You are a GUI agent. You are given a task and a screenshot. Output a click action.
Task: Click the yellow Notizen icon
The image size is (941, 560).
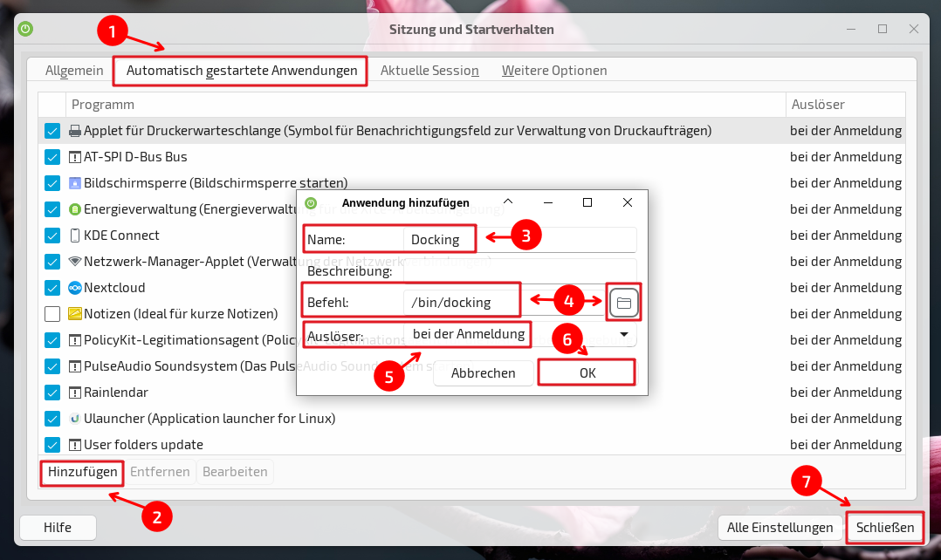pos(75,314)
